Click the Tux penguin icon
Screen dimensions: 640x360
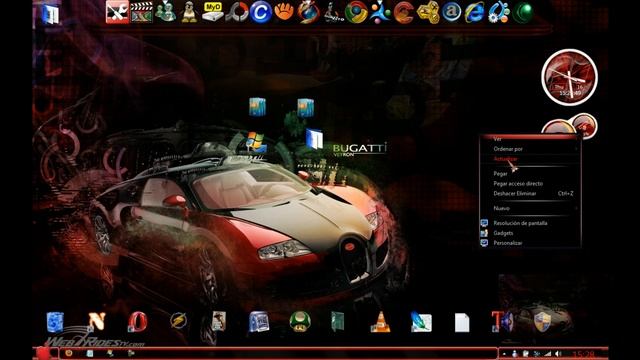pos(189,12)
